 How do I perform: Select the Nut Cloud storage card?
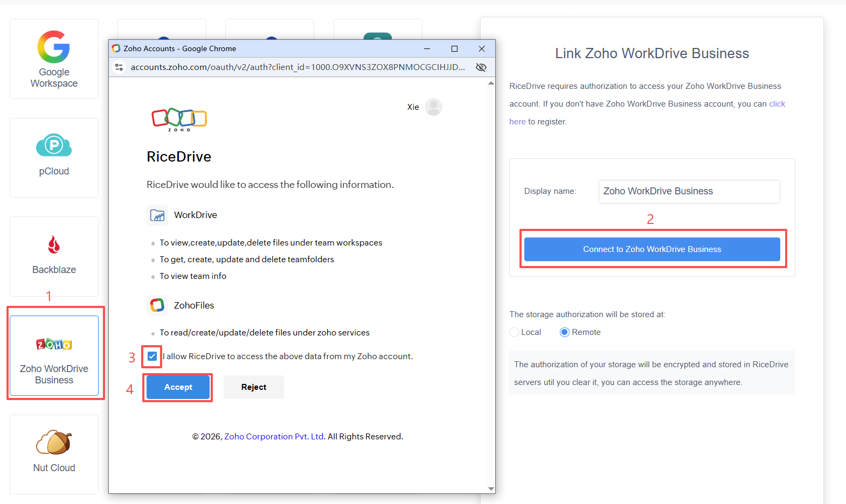point(54,454)
